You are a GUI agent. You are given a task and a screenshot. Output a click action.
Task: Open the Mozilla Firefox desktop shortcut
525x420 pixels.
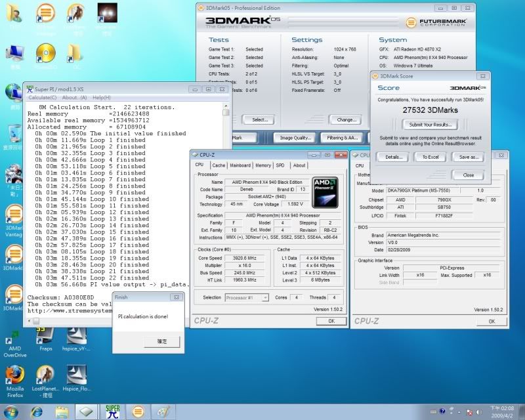(15, 381)
